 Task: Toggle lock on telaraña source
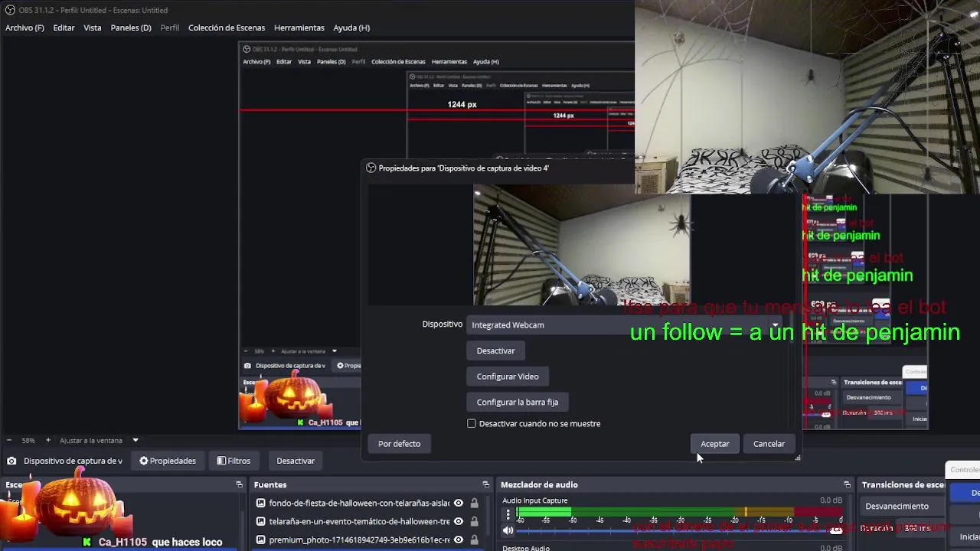click(x=475, y=521)
